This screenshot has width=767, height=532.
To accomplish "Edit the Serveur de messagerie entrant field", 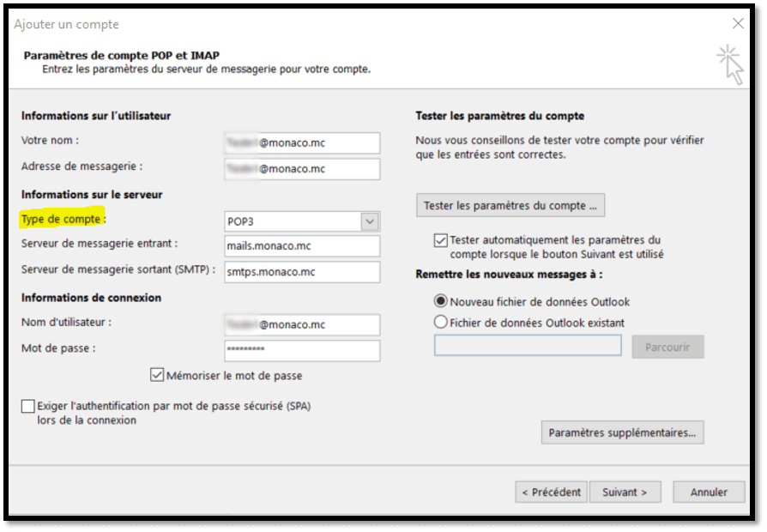I will click(x=301, y=246).
